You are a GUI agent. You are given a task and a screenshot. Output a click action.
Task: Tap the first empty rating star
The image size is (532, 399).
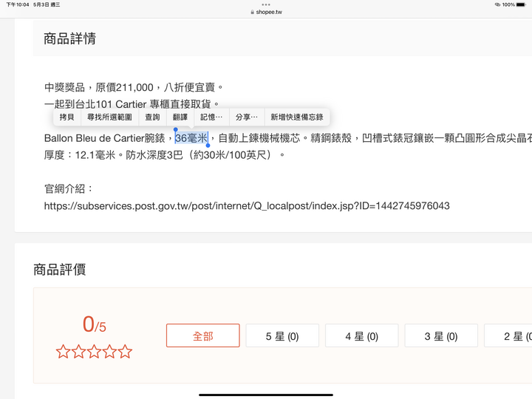pos(63,352)
